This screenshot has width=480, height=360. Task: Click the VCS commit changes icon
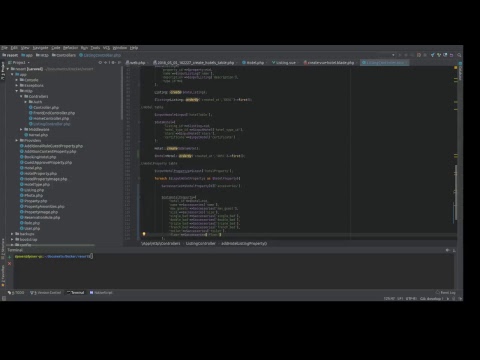pyautogui.click(x=439, y=55)
